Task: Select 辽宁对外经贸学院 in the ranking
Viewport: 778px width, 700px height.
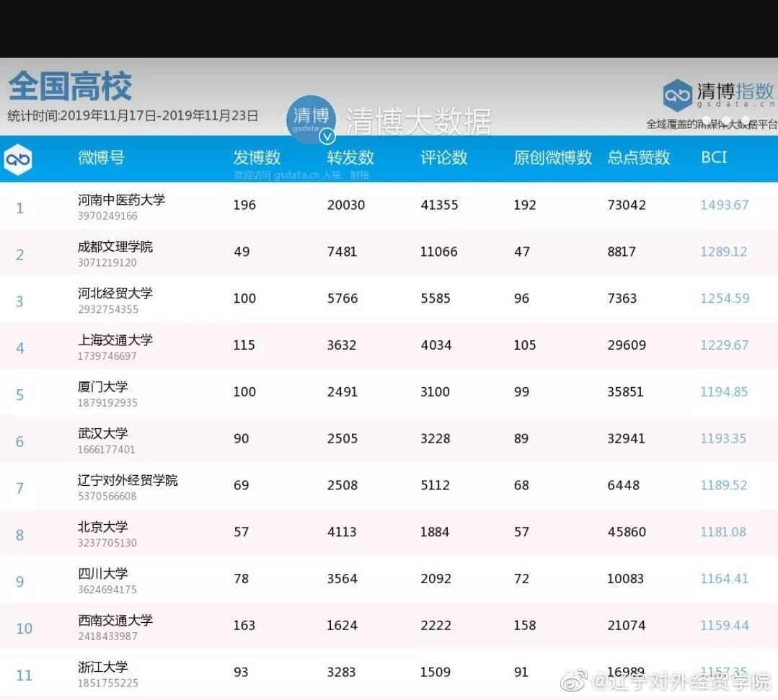Action: point(128,479)
